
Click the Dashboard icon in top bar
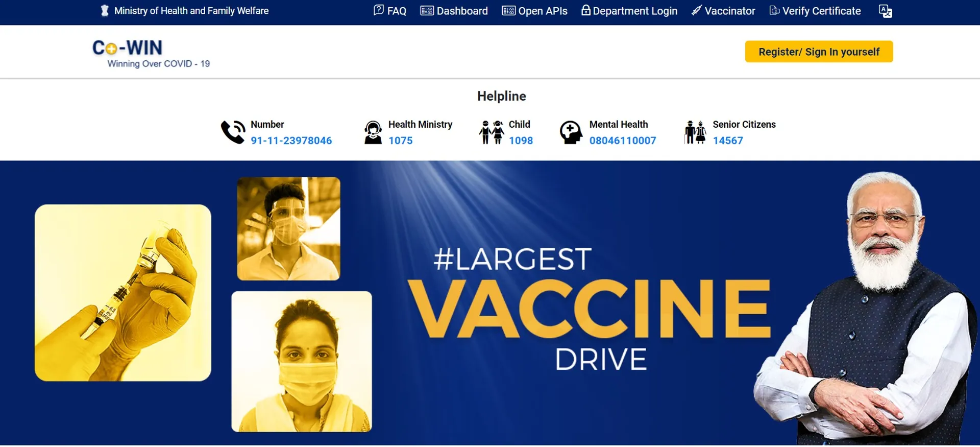click(427, 11)
